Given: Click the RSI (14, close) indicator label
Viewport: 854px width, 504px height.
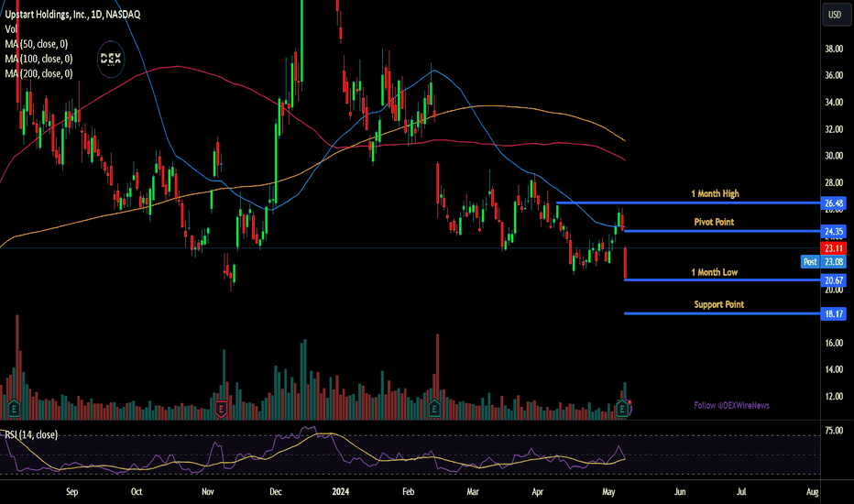Looking at the screenshot, I should click(x=31, y=434).
